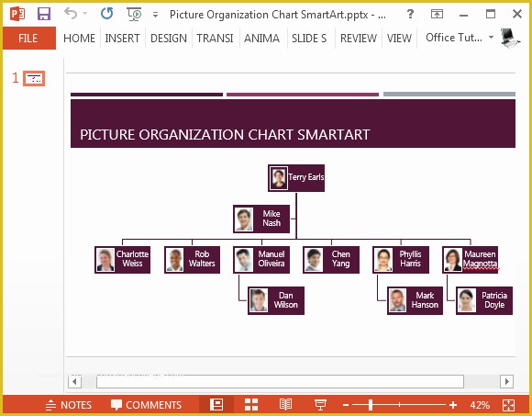
Task: Click the slide title text
Action: pyautogui.click(x=225, y=134)
